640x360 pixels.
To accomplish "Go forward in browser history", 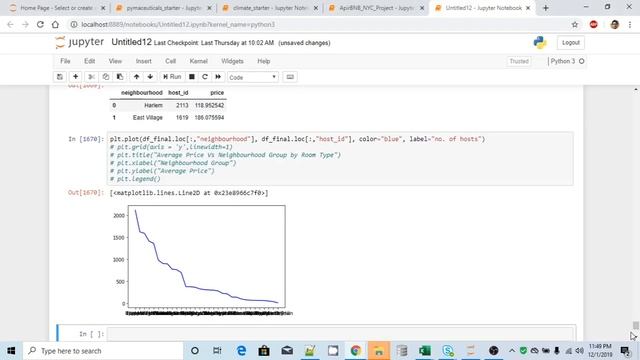I will 25,24.
